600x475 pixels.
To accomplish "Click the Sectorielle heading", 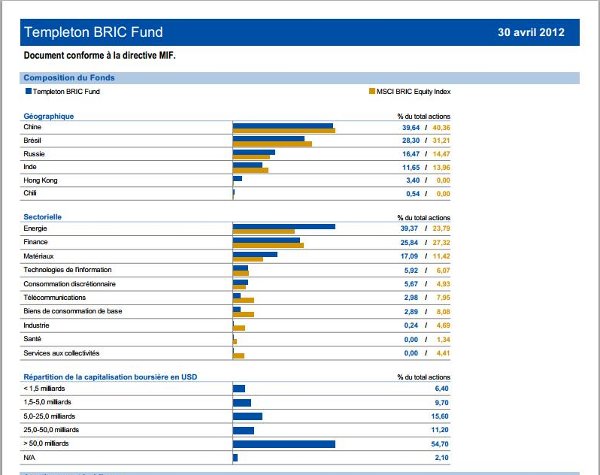I will [x=42, y=217].
